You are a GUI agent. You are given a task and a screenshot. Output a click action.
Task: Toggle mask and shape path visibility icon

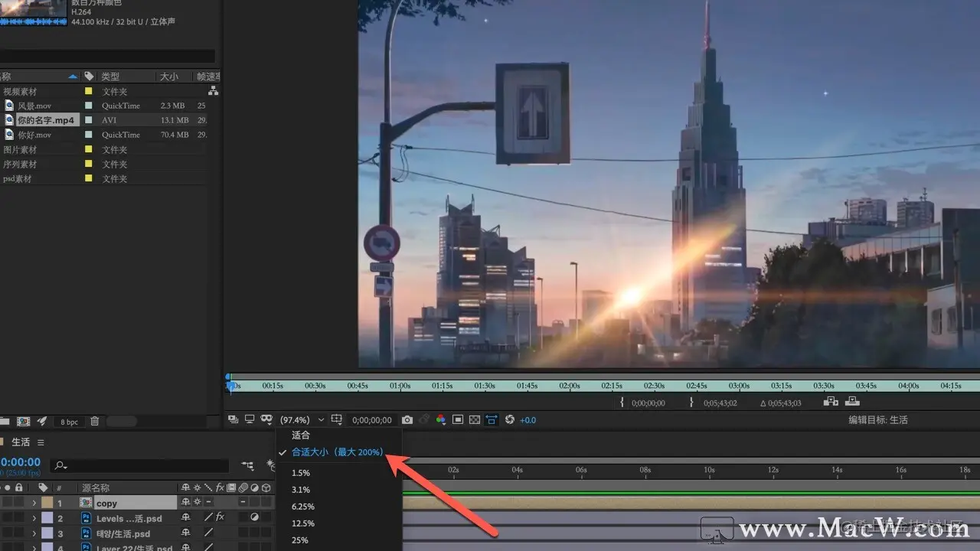[x=266, y=419]
